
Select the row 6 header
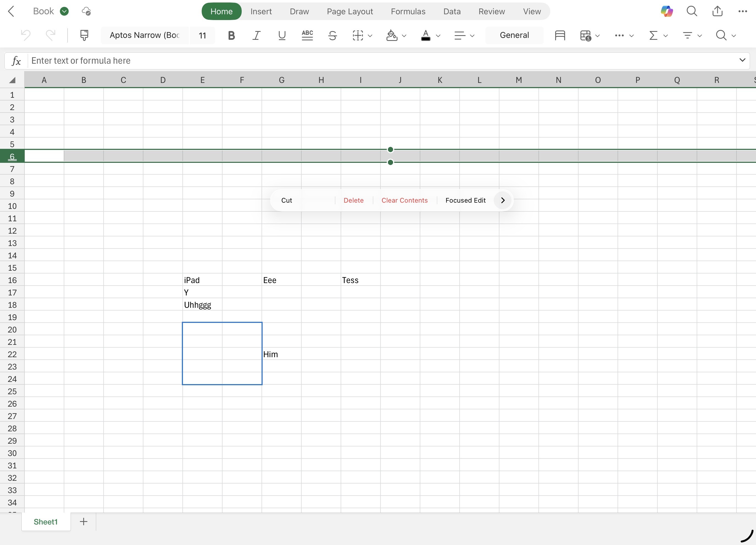(x=12, y=156)
